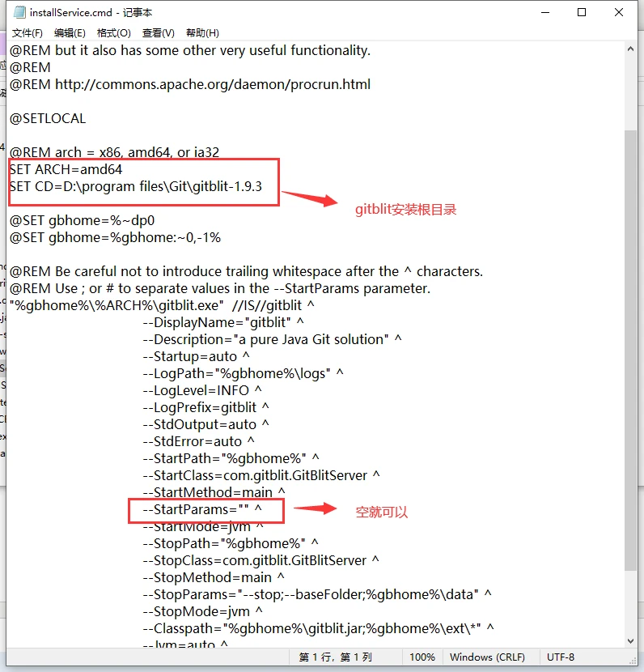644x672 pixels.
Task: Click the --StdError=auto line
Action: 199,441
